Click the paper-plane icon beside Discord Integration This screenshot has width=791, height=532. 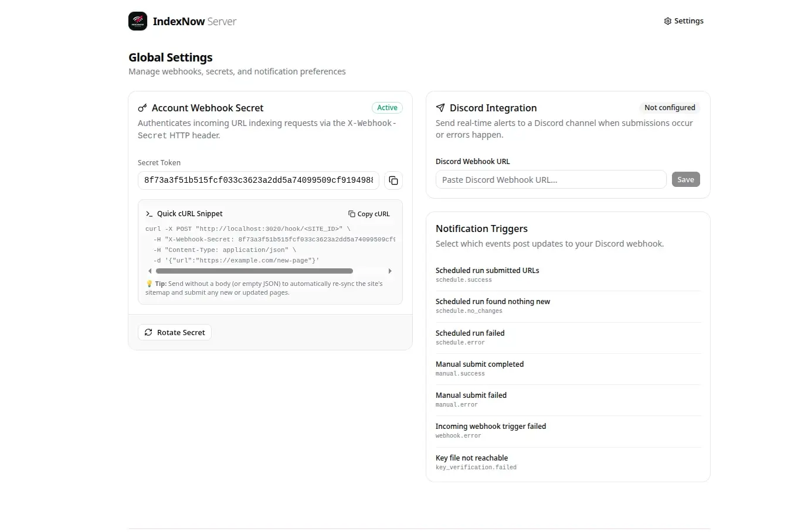pos(440,108)
